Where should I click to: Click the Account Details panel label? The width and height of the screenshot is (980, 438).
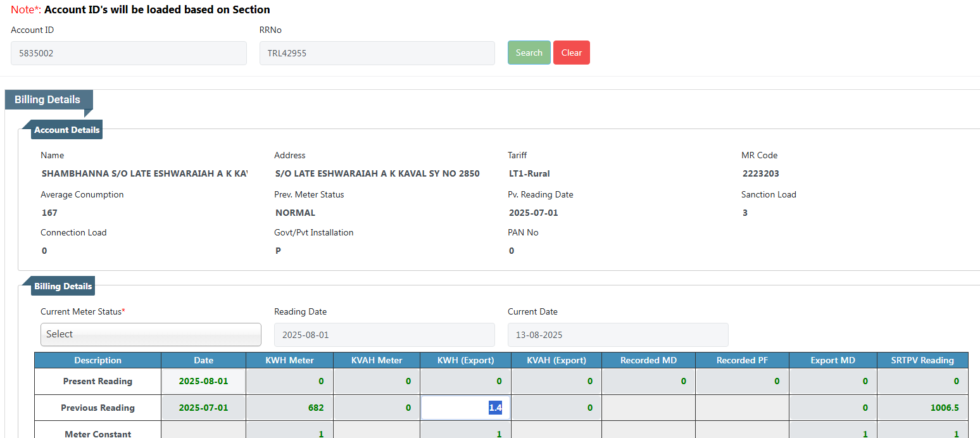click(x=66, y=130)
